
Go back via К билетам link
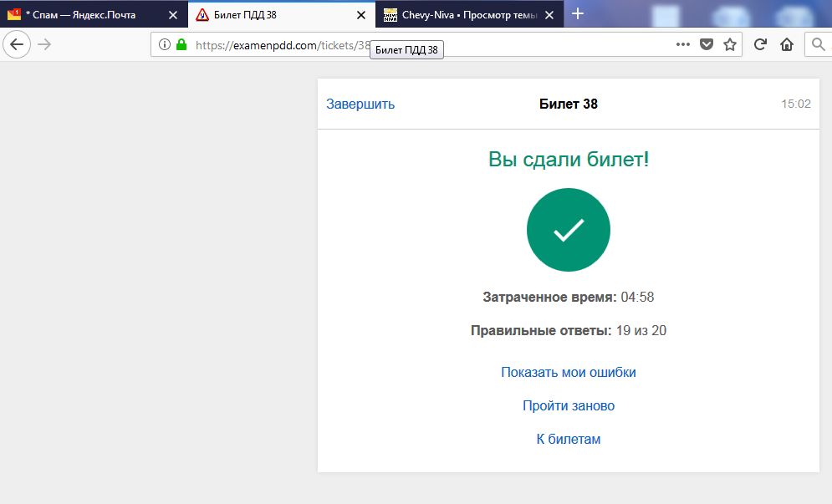click(569, 440)
